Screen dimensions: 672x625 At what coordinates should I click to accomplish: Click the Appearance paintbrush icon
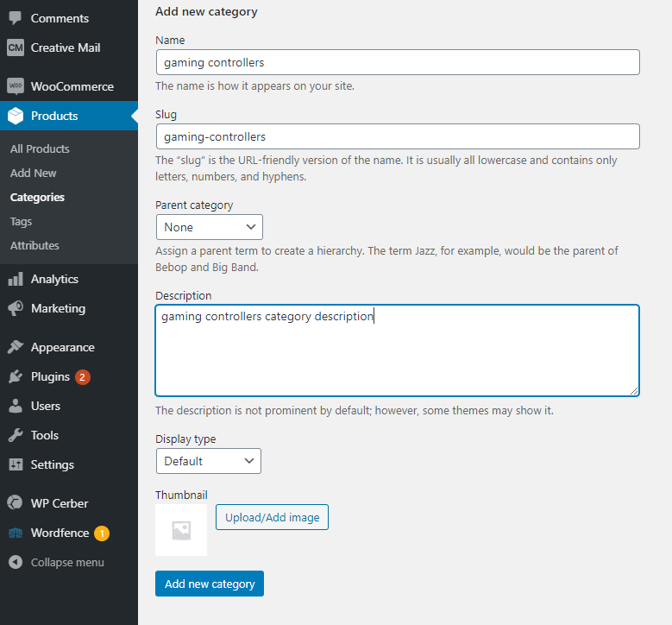(x=16, y=347)
